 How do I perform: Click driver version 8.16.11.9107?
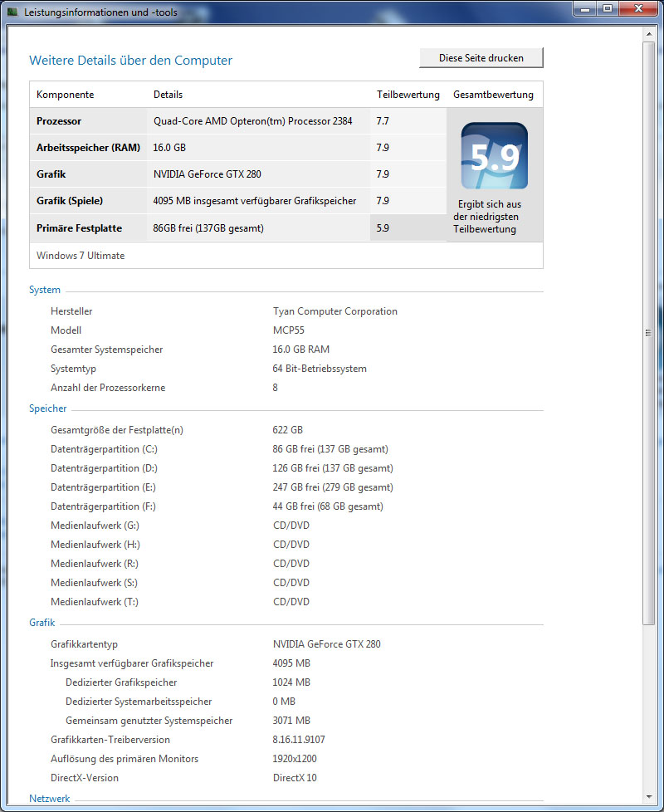(299, 740)
